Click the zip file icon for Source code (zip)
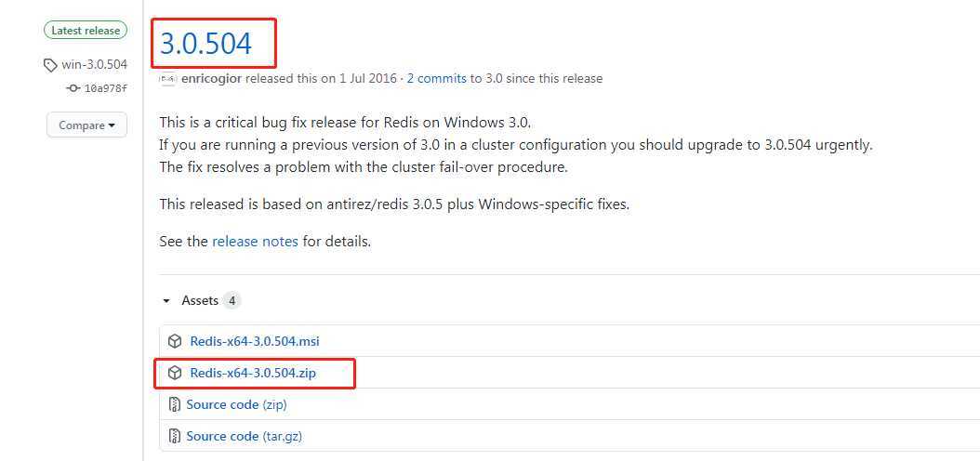Image resolution: width=980 pixels, height=461 pixels. (x=175, y=405)
